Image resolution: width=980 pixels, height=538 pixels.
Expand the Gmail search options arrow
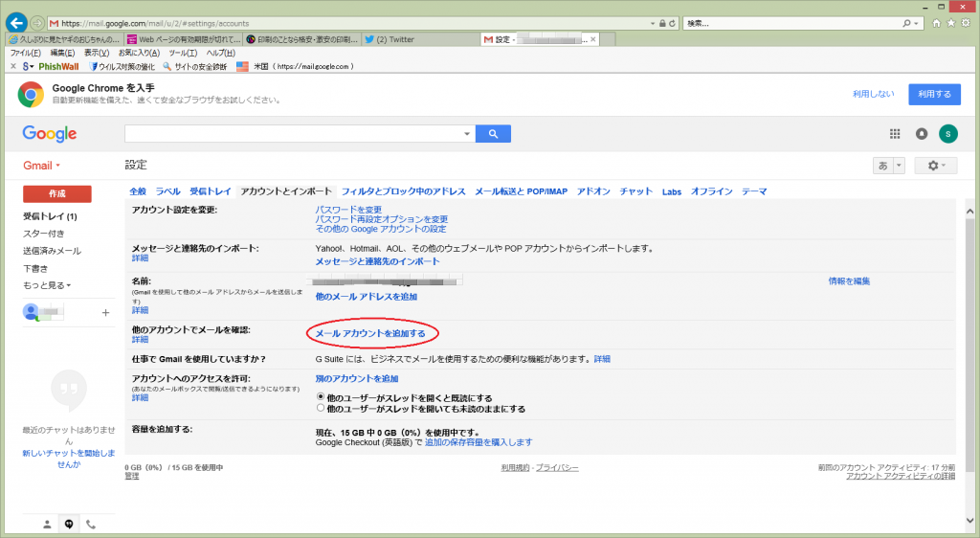point(466,134)
